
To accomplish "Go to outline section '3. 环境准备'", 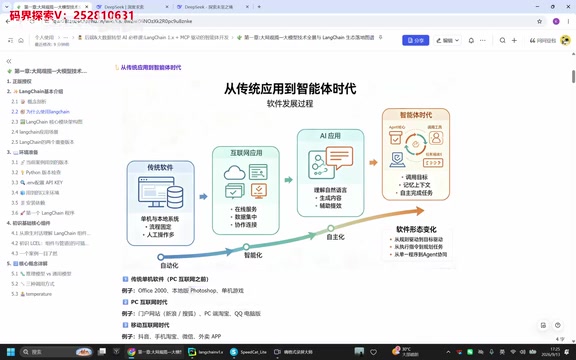I will coord(22,152).
